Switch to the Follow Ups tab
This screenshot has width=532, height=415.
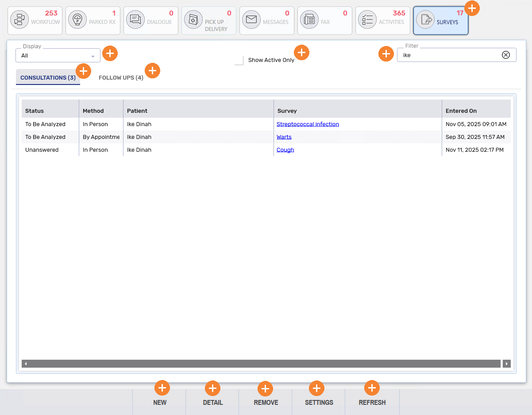pos(121,78)
